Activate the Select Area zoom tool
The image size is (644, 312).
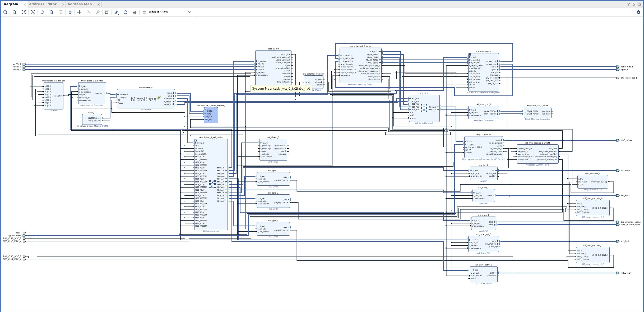[33, 12]
